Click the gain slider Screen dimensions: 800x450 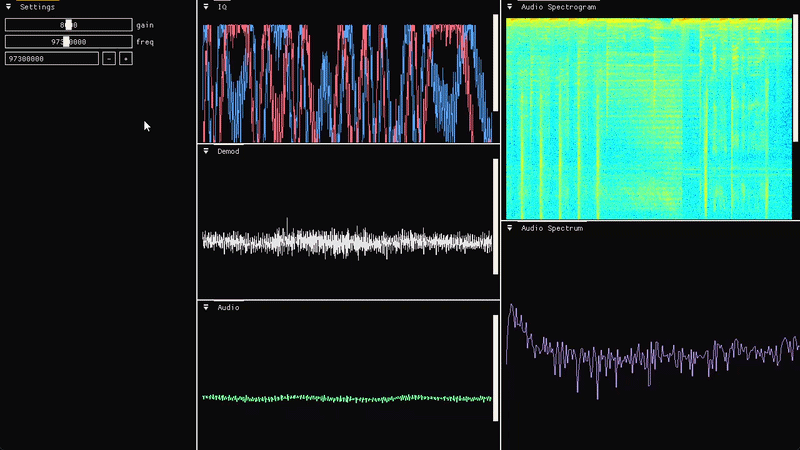(68, 24)
